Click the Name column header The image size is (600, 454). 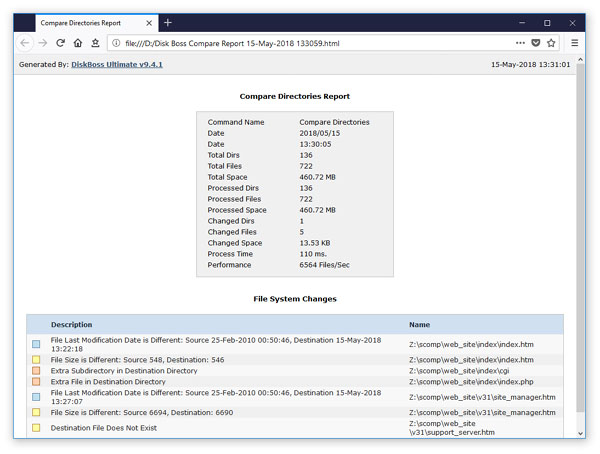click(x=419, y=324)
